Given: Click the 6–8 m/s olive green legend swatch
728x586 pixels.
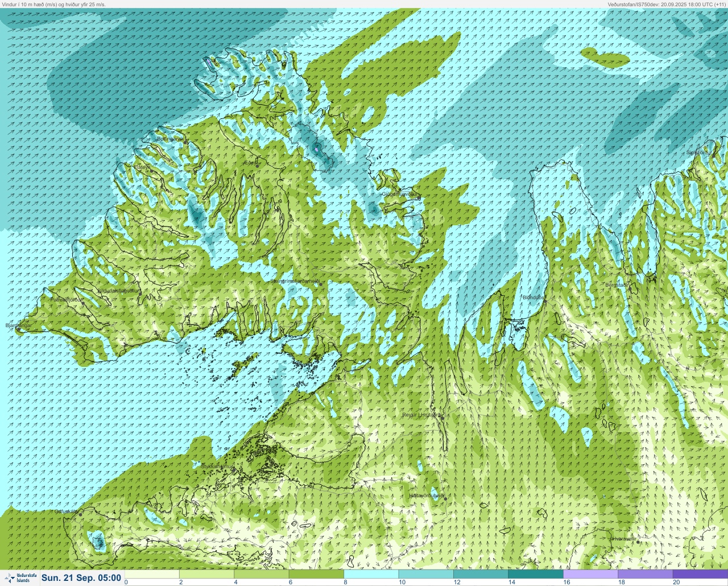Looking at the screenshot, I should tap(317, 574).
